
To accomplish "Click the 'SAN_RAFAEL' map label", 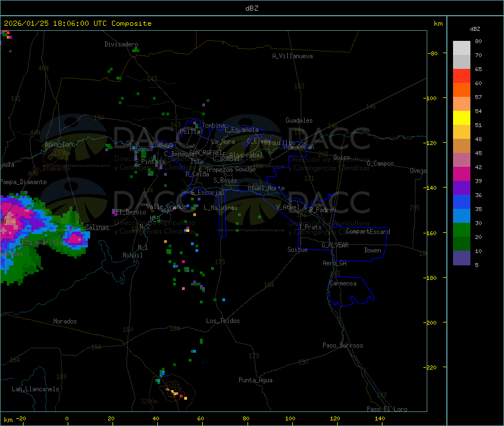I will click(206, 152).
